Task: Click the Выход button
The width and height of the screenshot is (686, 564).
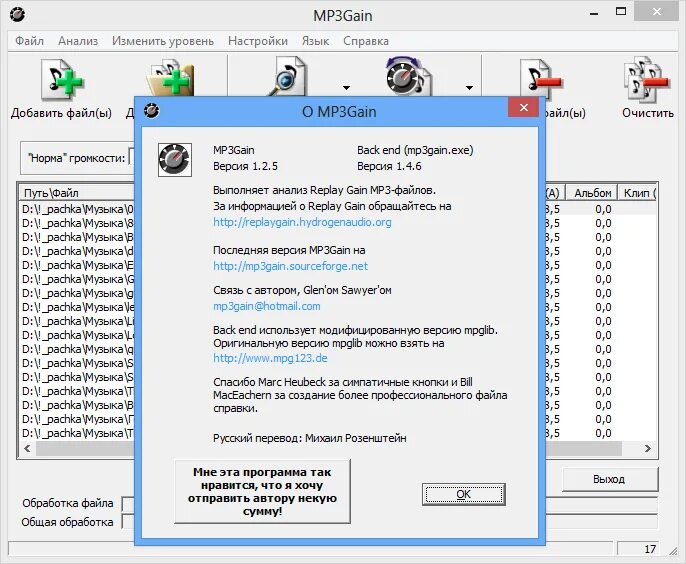Action: tap(610, 479)
